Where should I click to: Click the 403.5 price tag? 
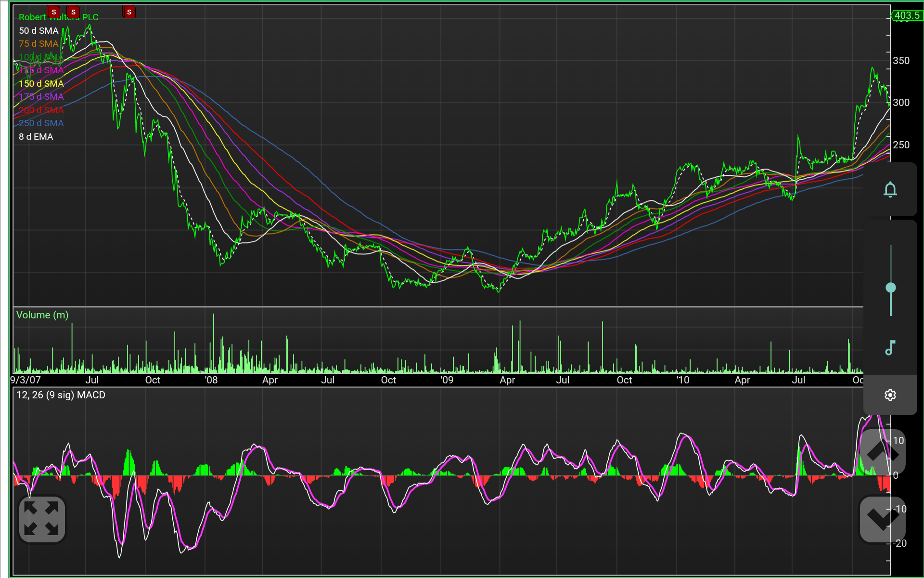(x=907, y=15)
